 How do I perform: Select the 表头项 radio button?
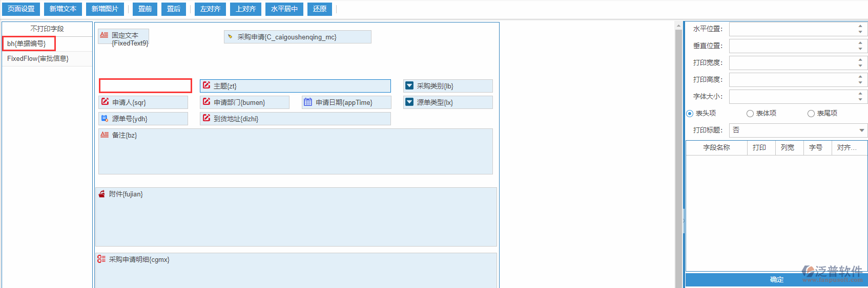(690, 114)
